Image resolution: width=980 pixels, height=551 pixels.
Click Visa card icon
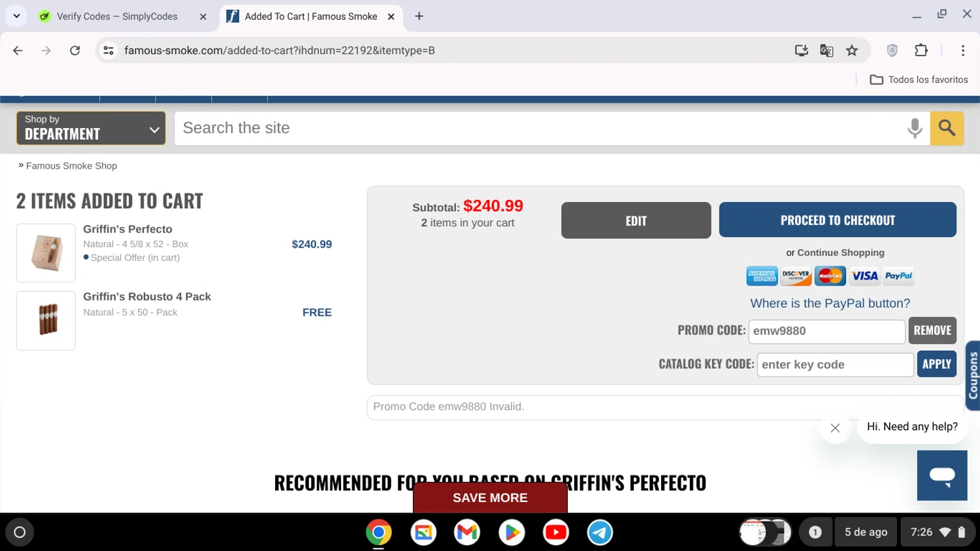click(864, 276)
